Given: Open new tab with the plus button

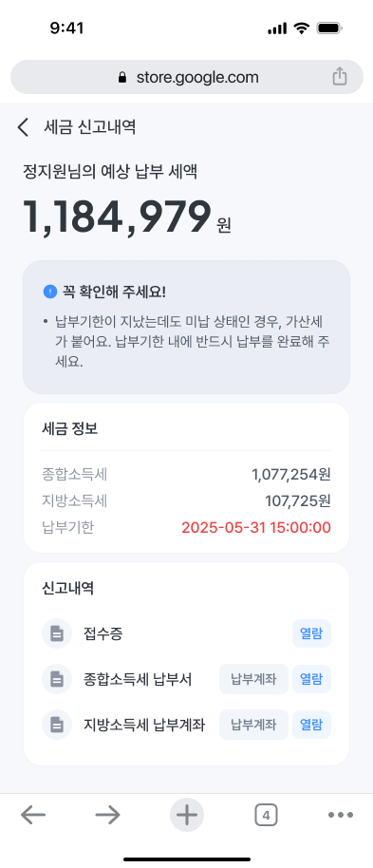Looking at the screenshot, I should pyautogui.click(x=186, y=815).
